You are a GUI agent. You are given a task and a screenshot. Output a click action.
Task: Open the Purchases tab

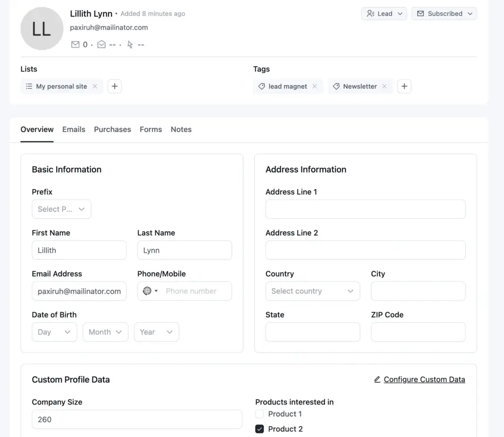[x=113, y=130]
